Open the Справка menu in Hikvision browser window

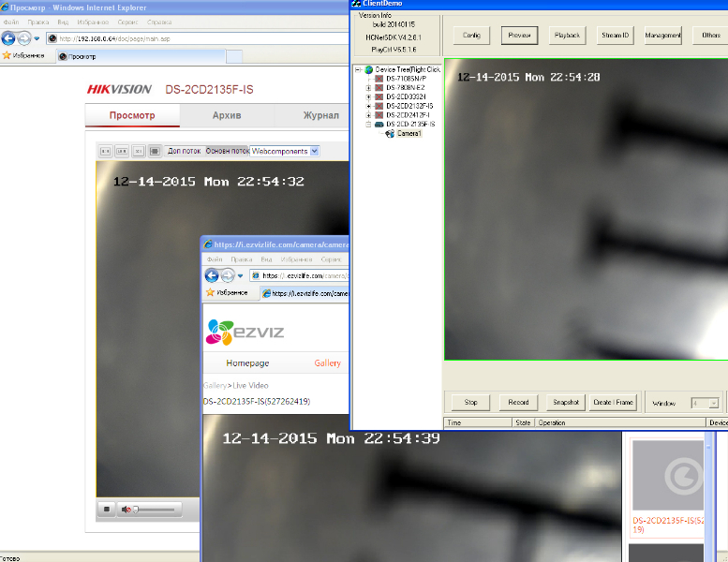[159, 22]
